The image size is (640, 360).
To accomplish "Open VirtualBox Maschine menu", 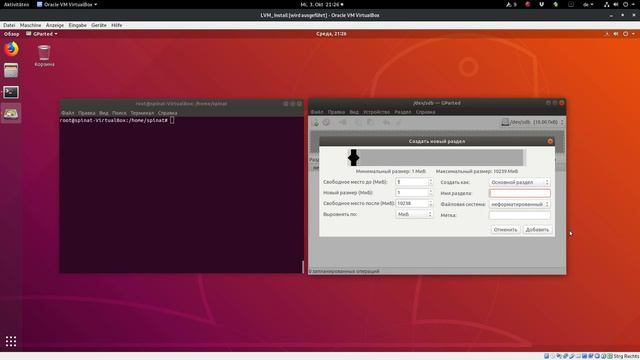I will (x=30, y=25).
